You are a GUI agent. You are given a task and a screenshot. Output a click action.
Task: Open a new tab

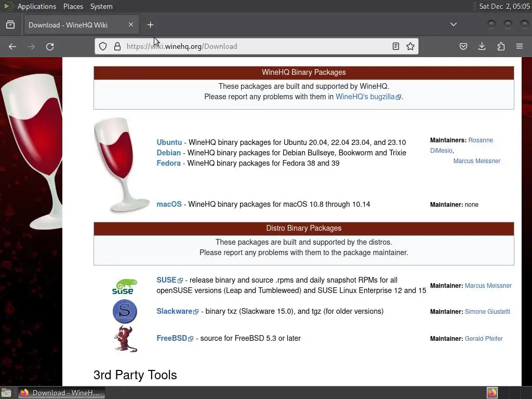click(150, 25)
